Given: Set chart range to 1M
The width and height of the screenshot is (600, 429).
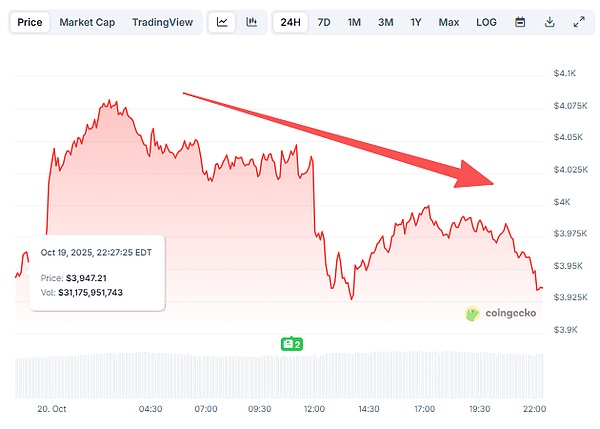Looking at the screenshot, I should pyautogui.click(x=354, y=21).
